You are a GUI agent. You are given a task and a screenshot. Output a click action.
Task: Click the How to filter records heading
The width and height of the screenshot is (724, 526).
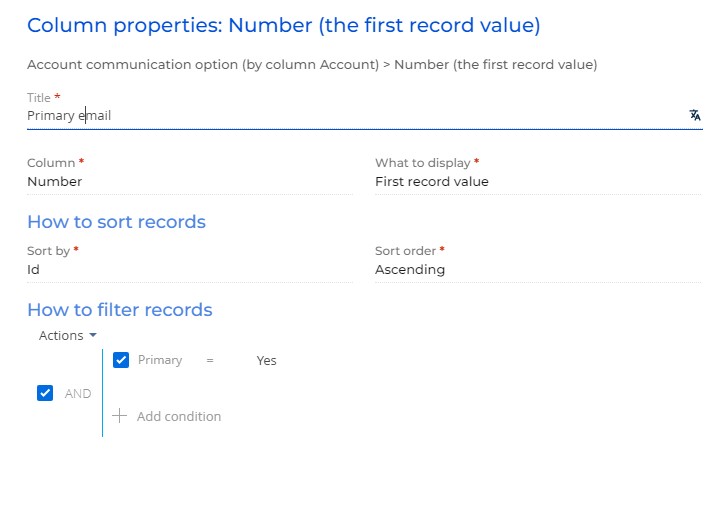coord(120,310)
